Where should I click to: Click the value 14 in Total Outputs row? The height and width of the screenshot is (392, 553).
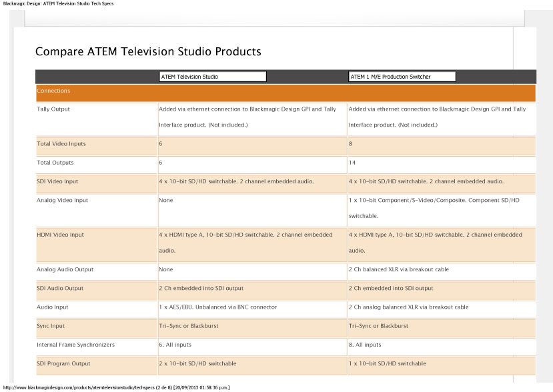(352, 163)
